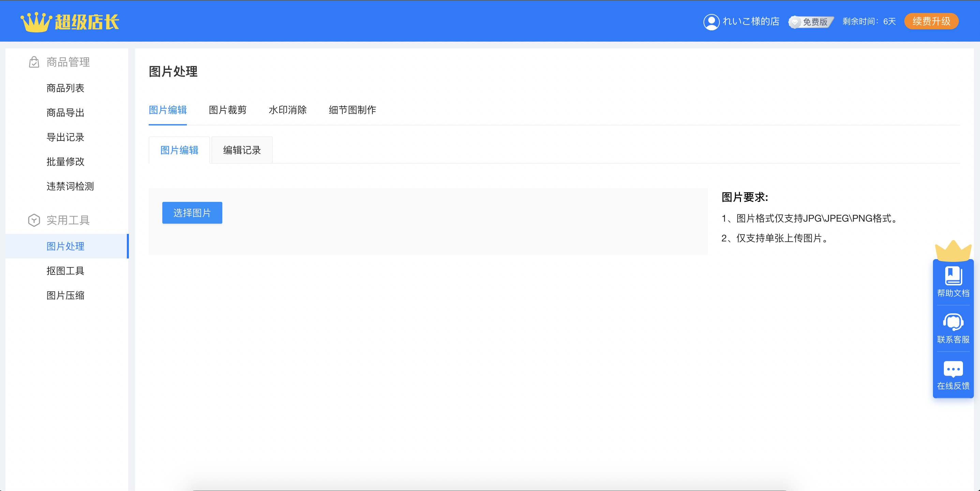The height and width of the screenshot is (491, 980).
Task: Click the hexagon icon beside 实用工具
Action: tap(34, 220)
